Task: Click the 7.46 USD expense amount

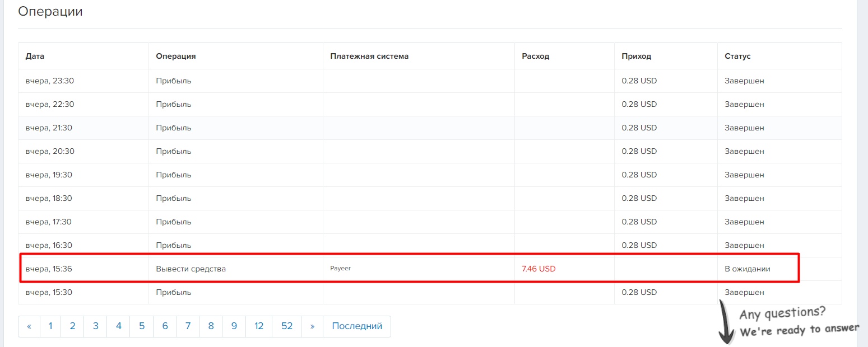Action: point(539,269)
